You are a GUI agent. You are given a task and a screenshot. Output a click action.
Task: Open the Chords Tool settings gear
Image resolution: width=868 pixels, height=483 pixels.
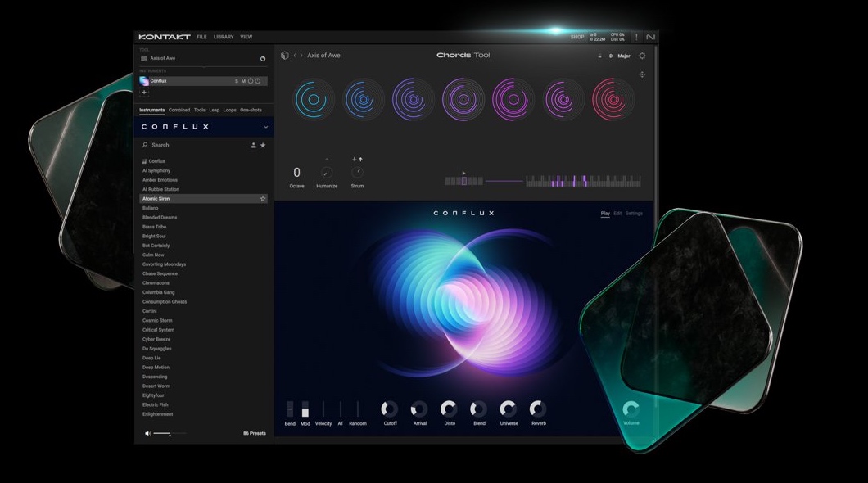[642, 56]
